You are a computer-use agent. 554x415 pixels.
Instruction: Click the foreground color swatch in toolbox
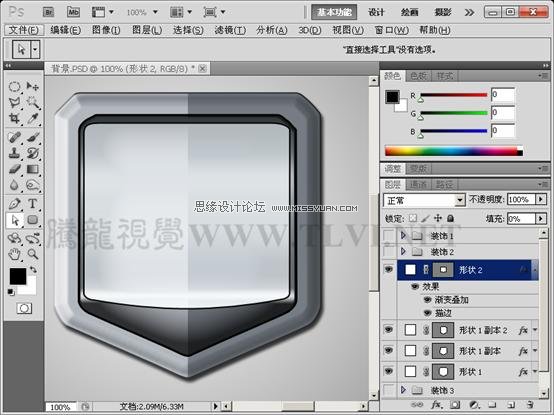coord(17,275)
